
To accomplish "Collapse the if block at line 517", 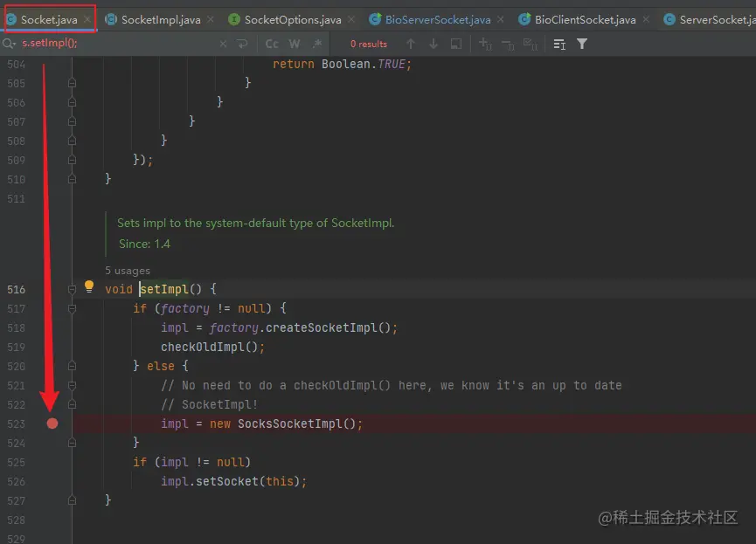I will point(72,308).
